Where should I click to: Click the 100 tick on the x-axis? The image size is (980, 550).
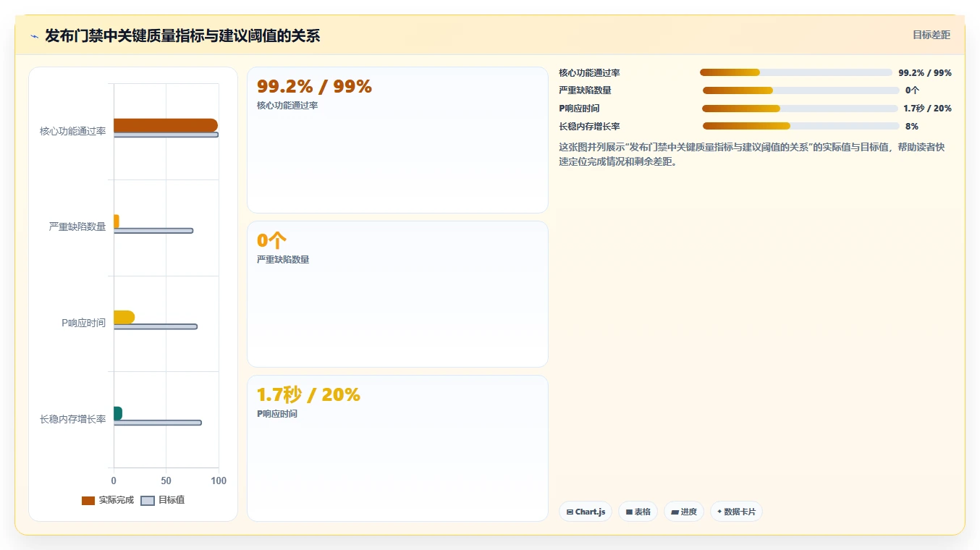coord(219,481)
